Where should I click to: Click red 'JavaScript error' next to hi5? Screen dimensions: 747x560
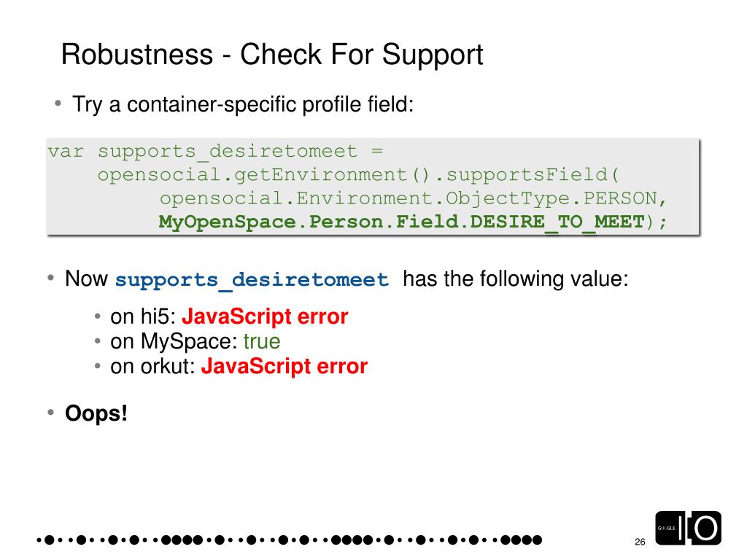pyautogui.click(x=265, y=316)
